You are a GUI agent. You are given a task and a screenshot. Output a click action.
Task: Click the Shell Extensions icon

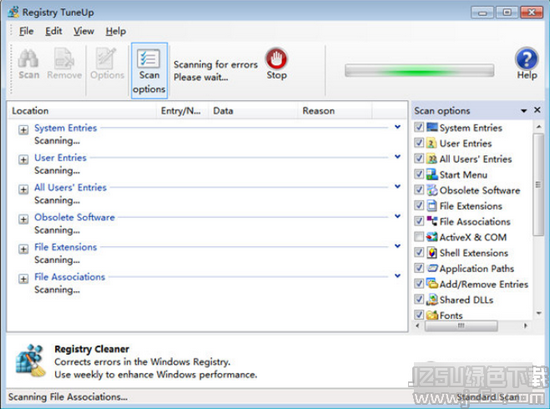coord(431,253)
